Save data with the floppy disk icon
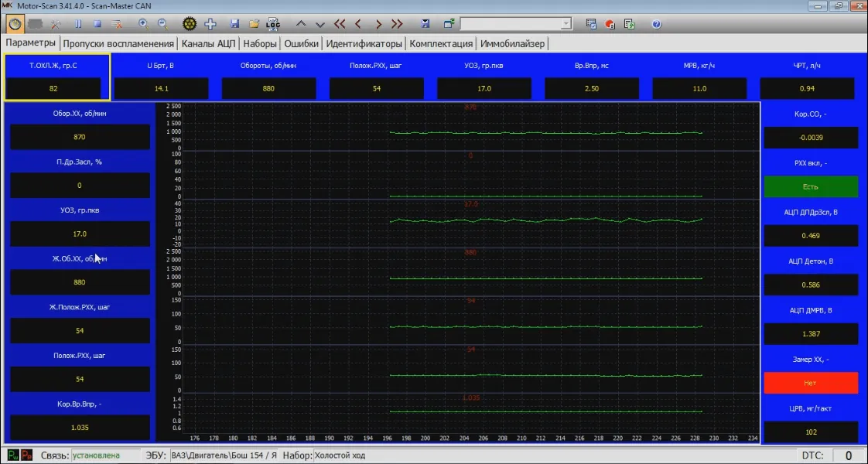 pos(234,24)
